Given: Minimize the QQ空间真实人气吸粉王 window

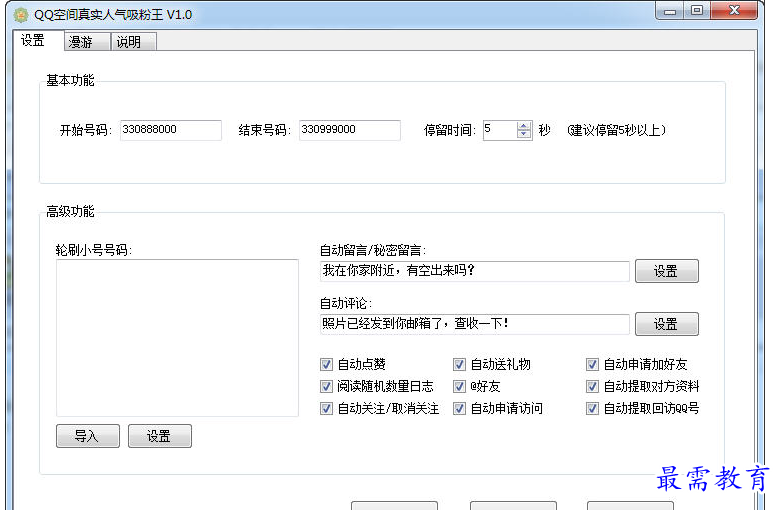Looking at the screenshot, I should [670, 10].
